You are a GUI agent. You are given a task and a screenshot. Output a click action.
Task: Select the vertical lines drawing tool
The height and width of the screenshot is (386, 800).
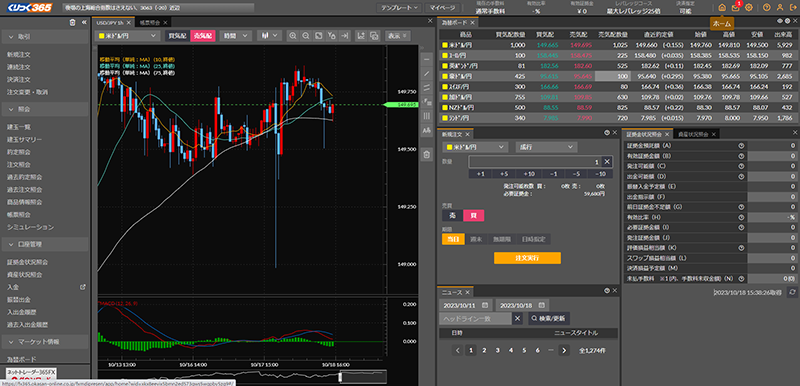(427, 116)
